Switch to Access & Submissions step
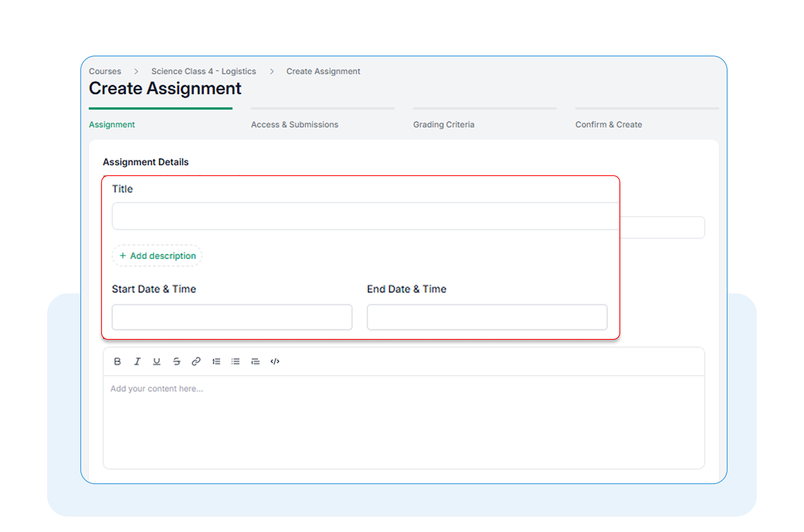 click(295, 124)
